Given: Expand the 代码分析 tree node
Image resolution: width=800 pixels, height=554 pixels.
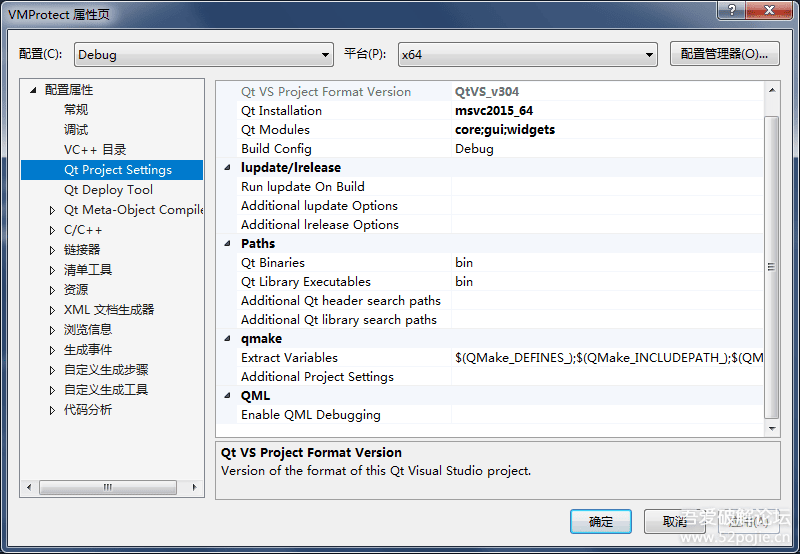Looking at the screenshot, I should (x=52, y=410).
